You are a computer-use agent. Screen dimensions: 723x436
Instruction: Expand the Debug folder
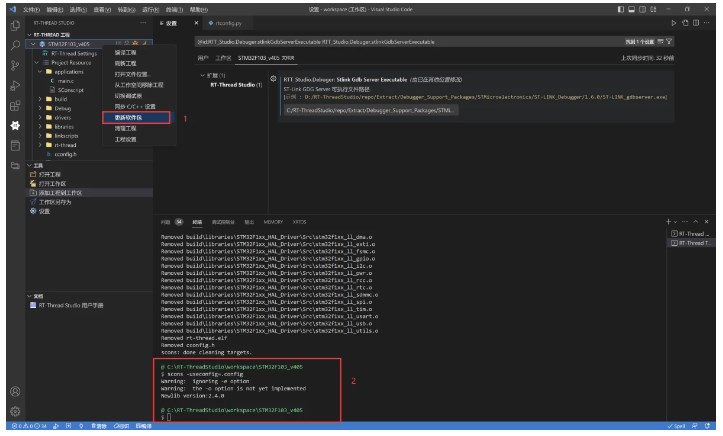click(40, 108)
